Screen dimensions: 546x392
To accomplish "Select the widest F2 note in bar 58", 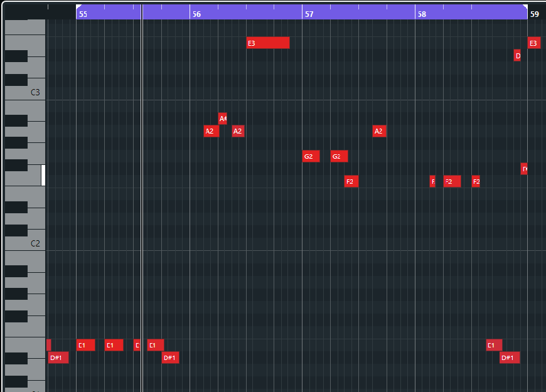I will 452,181.
